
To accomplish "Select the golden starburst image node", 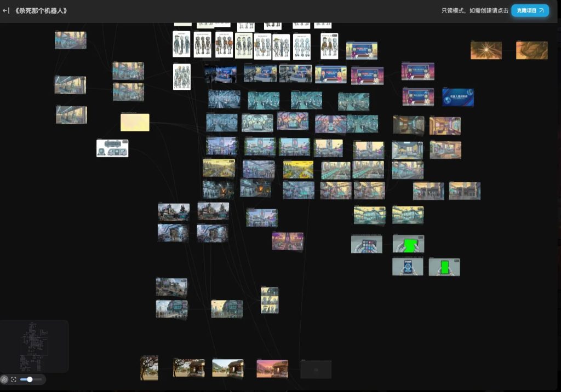I will click(x=486, y=50).
